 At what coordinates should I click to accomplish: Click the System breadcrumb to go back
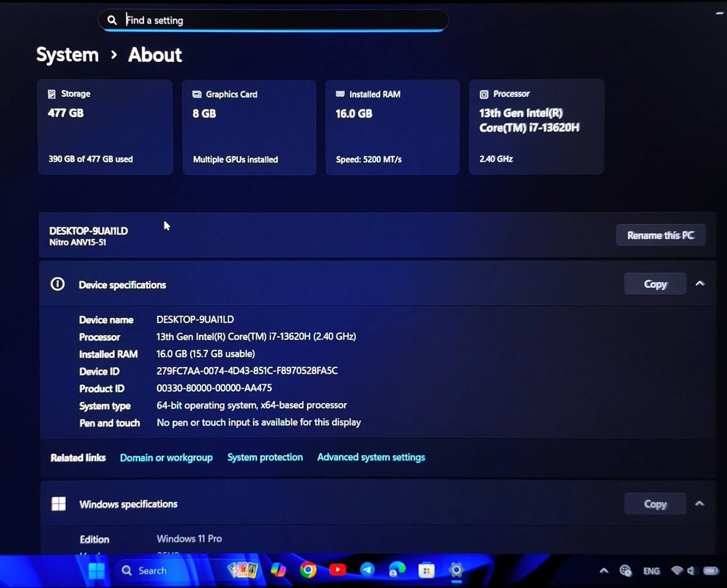pyautogui.click(x=67, y=55)
